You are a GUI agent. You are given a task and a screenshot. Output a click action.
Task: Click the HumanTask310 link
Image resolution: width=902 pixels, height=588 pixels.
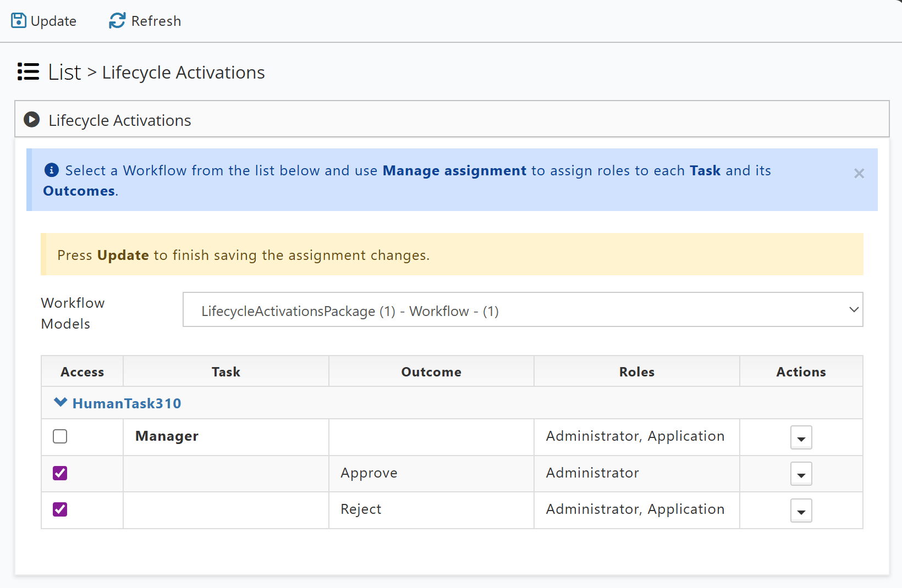[x=127, y=403]
